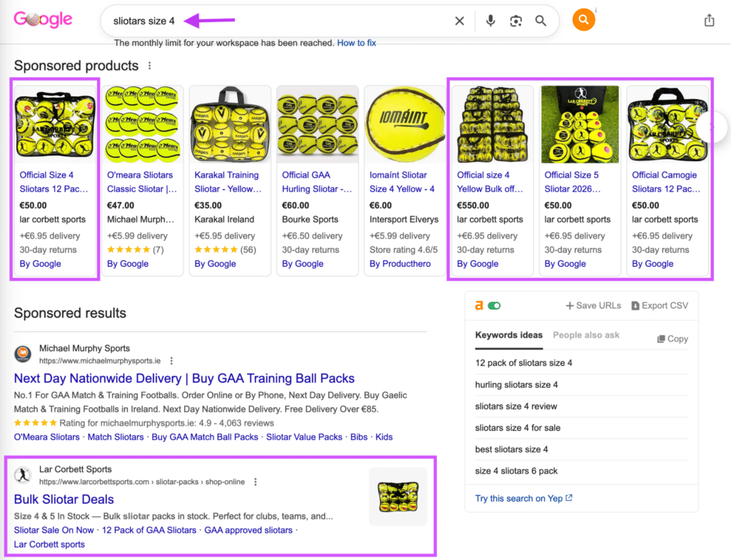Select keyword 'size 4 sliotars 6 pack'
The height and width of the screenshot is (560, 731).
click(517, 471)
